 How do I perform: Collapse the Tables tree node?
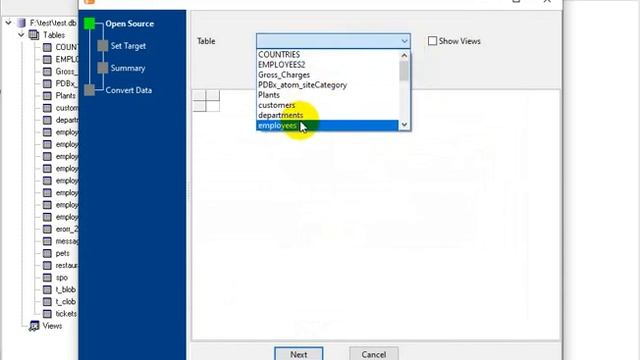tap(21, 35)
